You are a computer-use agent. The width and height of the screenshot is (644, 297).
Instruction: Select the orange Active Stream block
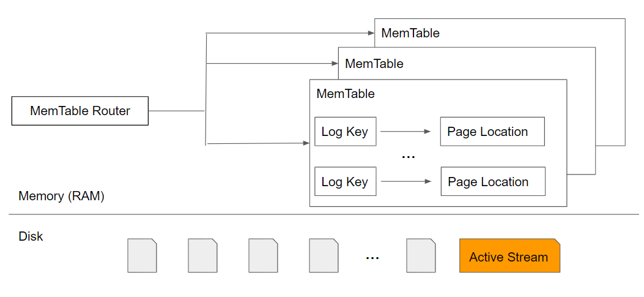pyautogui.click(x=509, y=255)
